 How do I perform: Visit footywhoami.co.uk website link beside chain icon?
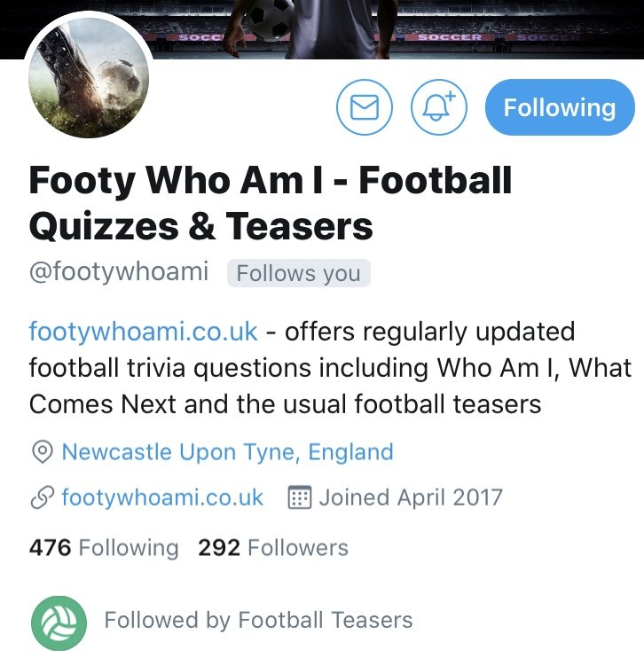(162, 497)
